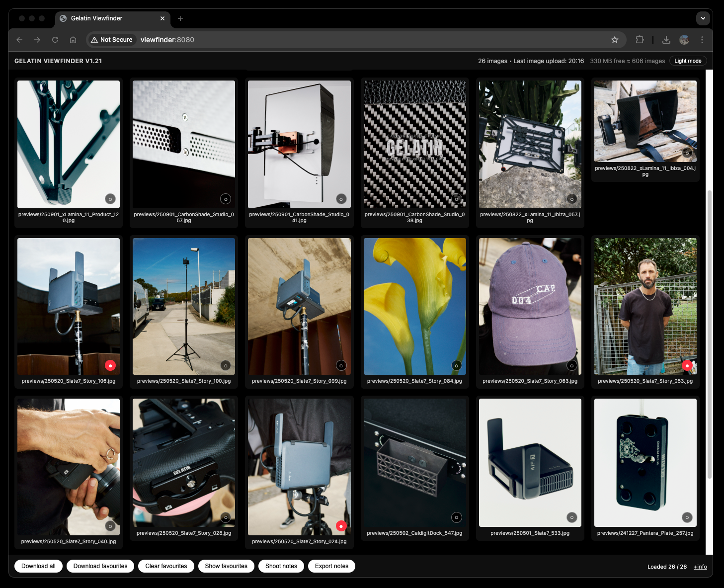Open a new browser tab
Viewport: 724px width, 588px height.
[x=180, y=18]
